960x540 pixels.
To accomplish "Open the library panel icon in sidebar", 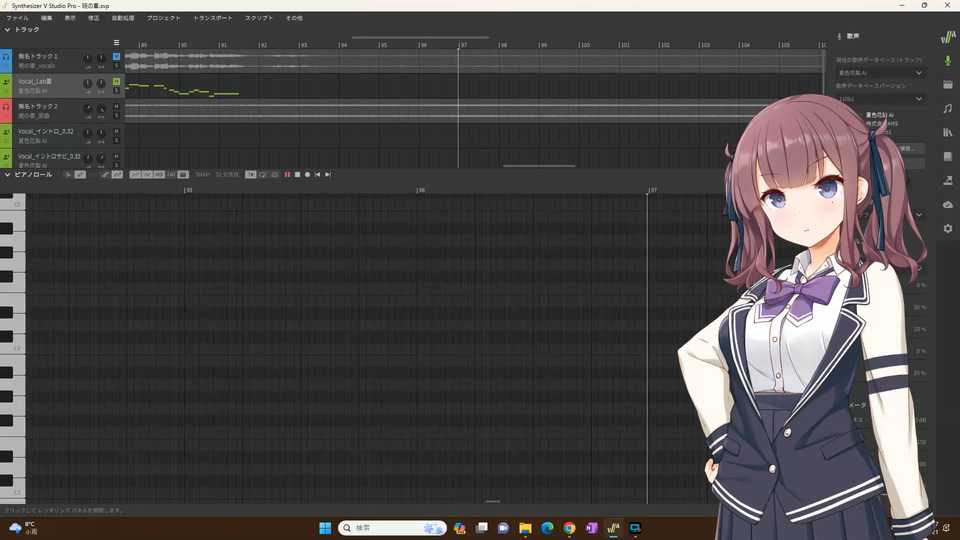I will pyautogui.click(x=948, y=132).
